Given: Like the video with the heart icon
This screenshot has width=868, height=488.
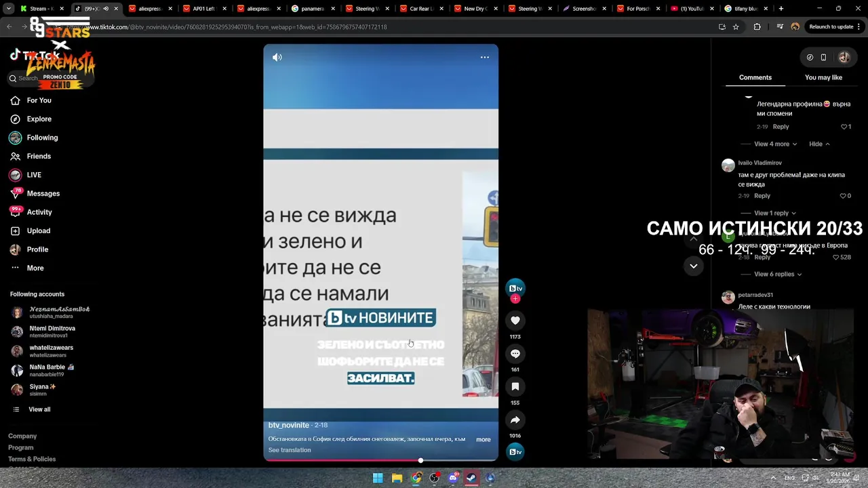Looking at the screenshot, I should 515,321.
